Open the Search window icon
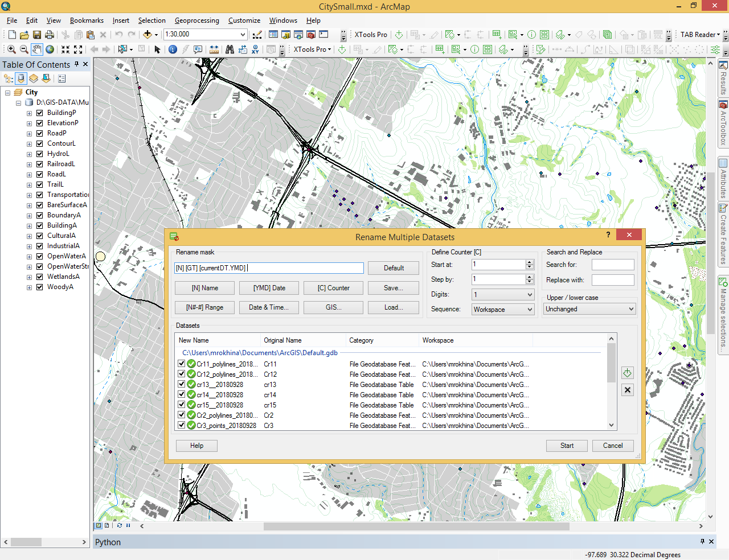The image size is (729, 560). coord(298,35)
